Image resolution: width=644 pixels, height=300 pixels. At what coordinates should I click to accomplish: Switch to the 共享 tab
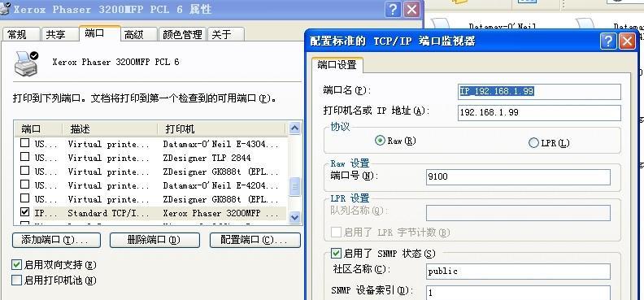pyautogui.click(x=60, y=34)
